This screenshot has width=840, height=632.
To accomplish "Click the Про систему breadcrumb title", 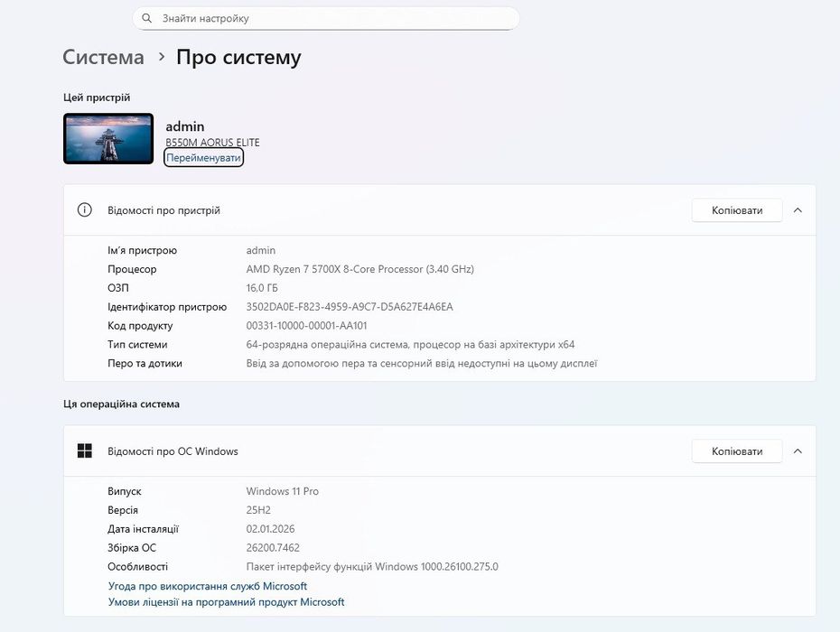I will coord(239,57).
